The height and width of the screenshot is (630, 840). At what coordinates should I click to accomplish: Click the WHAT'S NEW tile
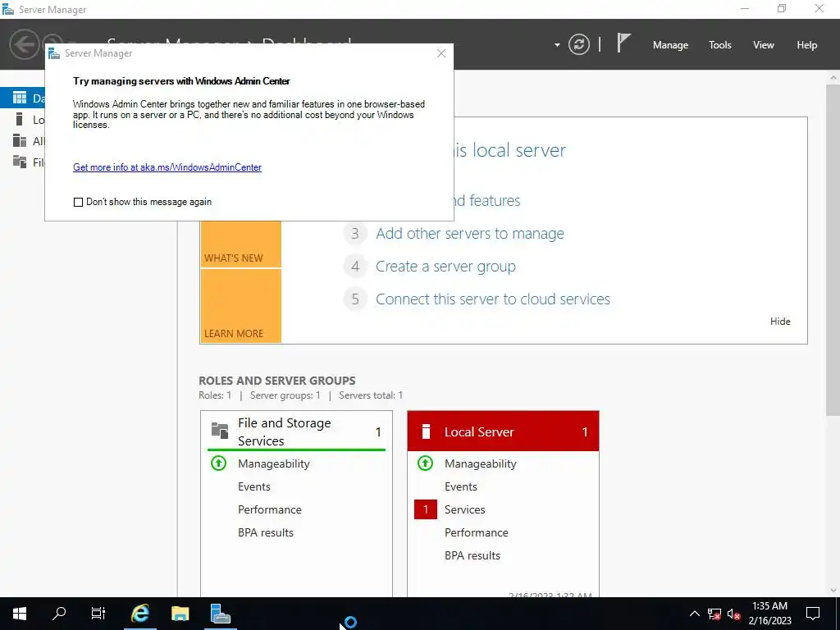click(x=240, y=244)
